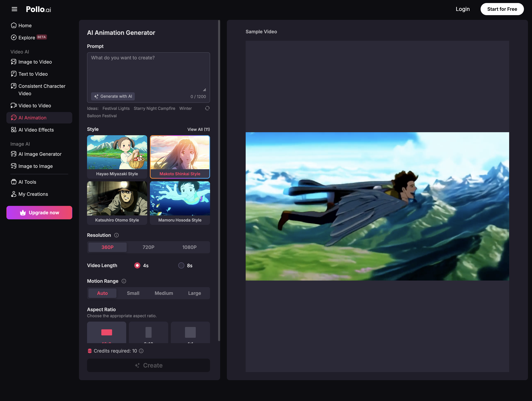Click the My Creations person icon

point(14,194)
